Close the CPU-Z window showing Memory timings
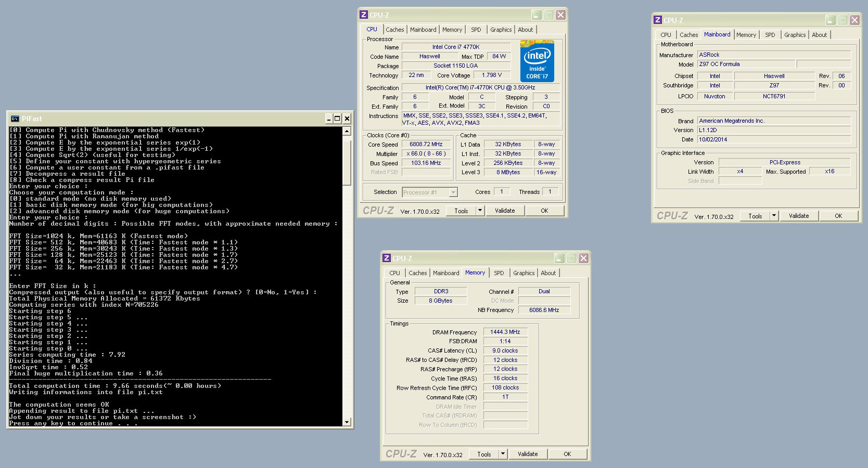 (x=583, y=258)
